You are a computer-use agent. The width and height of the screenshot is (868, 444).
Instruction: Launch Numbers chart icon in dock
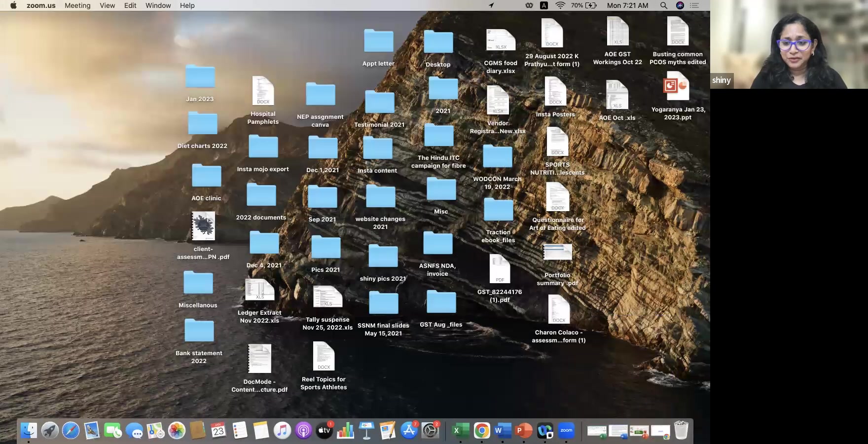coord(346,431)
